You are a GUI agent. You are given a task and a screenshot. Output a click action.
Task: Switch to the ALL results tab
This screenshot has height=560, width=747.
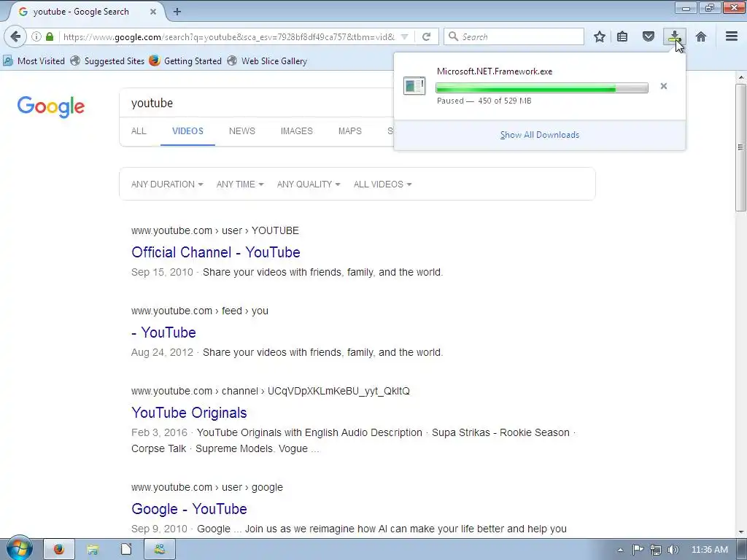(x=139, y=131)
